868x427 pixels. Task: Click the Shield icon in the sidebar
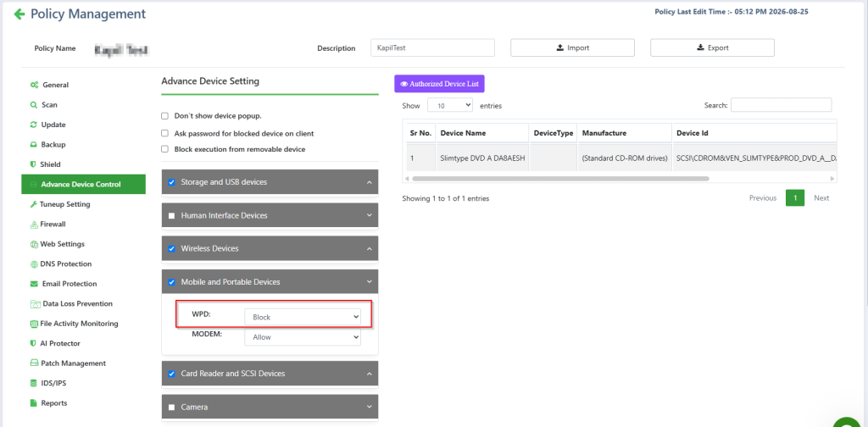coord(33,164)
